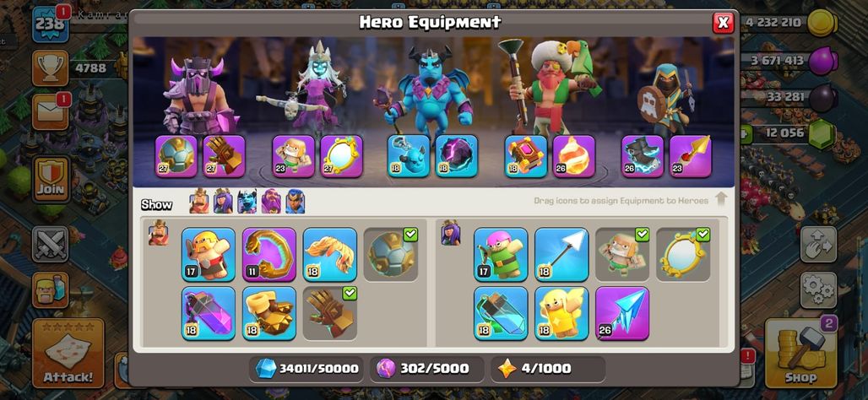Screen dimensions: 868x400
Task: Filter equipment by Minion Prince portrait
Action: click(247, 202)
